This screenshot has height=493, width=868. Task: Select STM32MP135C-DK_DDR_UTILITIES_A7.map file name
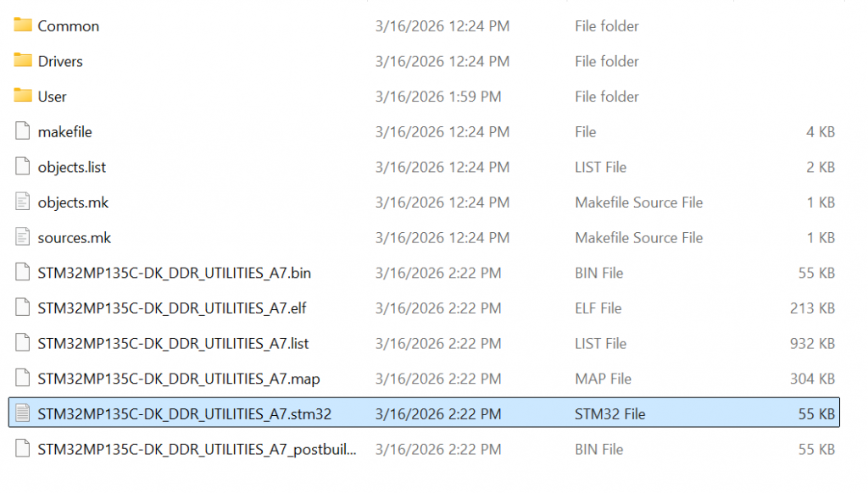coord(179,379)
